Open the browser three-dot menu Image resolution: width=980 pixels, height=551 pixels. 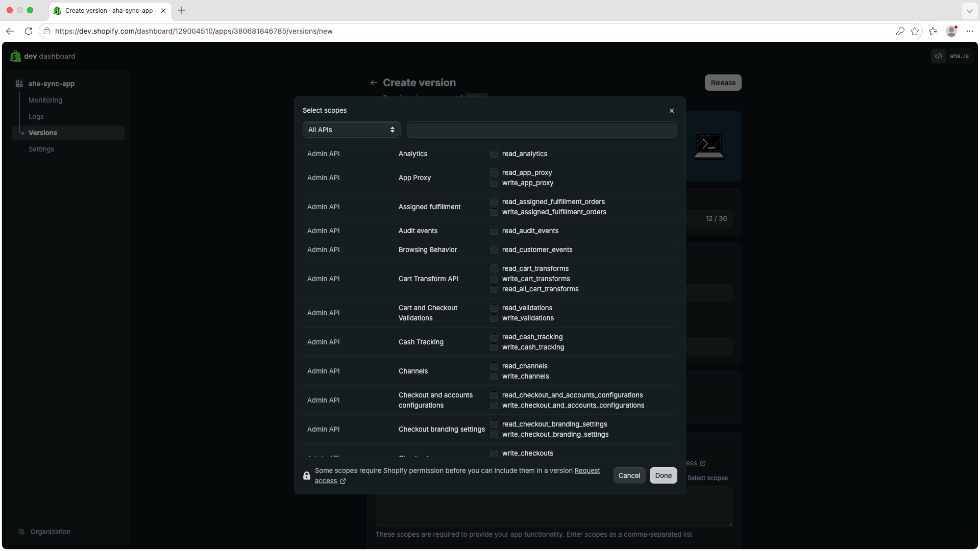[x=970, y=31]
